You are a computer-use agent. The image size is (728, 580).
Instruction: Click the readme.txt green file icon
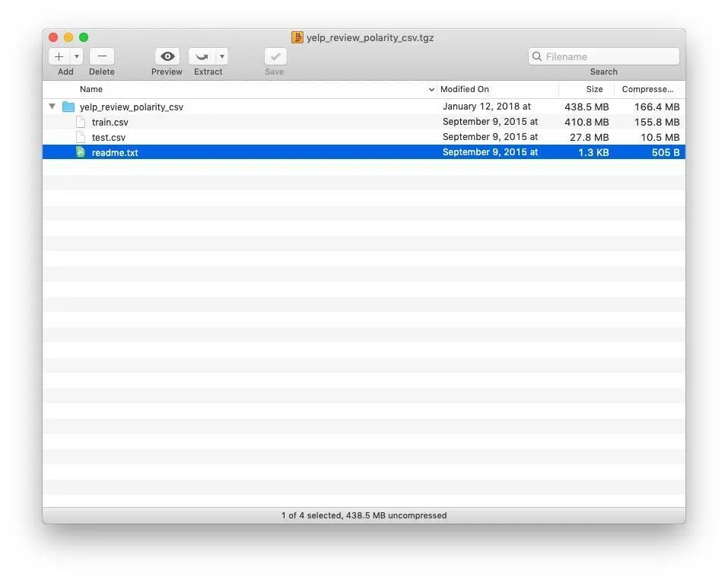(x=81, y=152)
